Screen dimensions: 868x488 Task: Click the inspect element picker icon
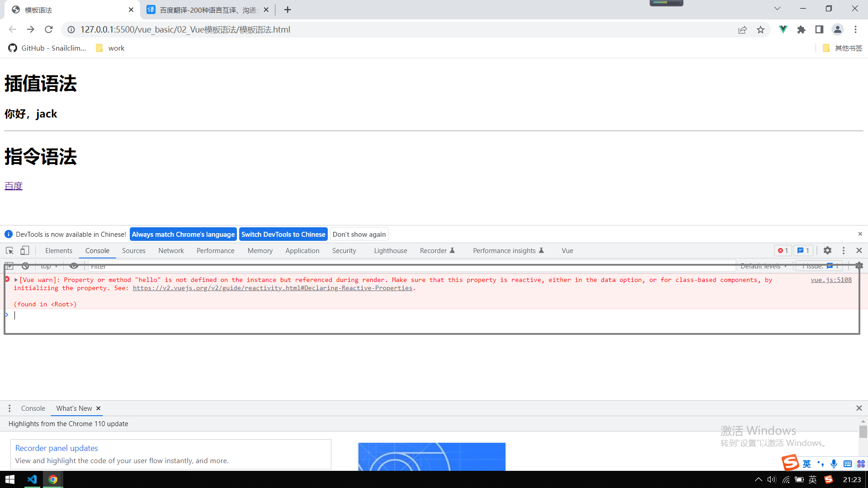(x=9, y=250)
